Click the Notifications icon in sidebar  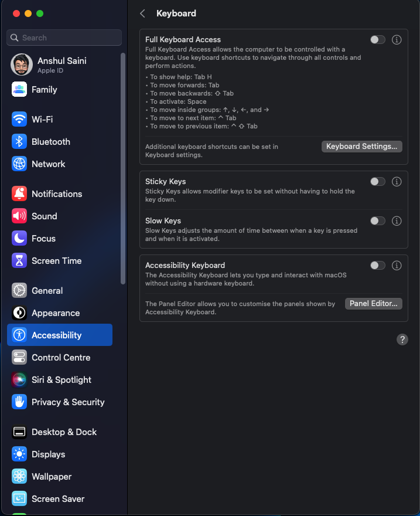(19, 193)
